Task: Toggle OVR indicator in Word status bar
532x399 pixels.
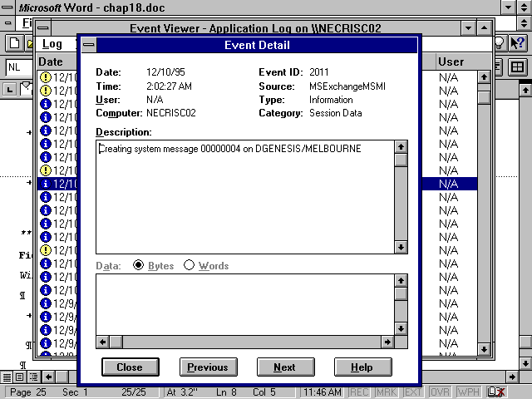Action: (x=440, y=392)
